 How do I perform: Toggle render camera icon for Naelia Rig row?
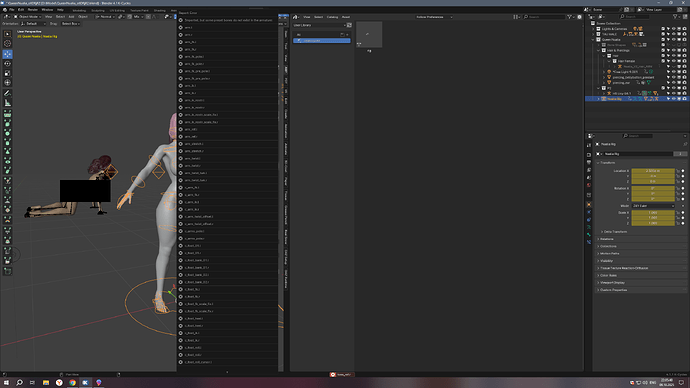(x=684, y=99)
